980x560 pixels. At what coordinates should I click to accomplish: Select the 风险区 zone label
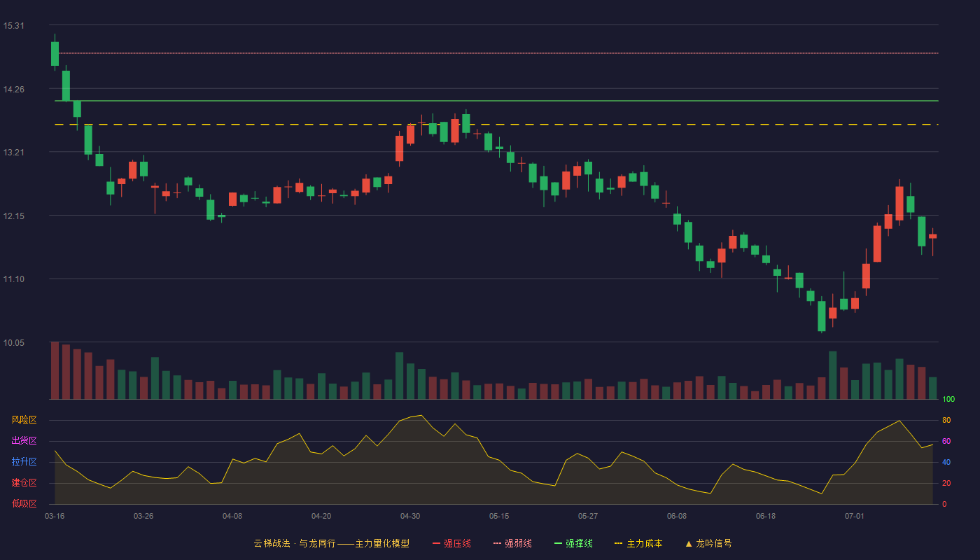coord(24,420)
